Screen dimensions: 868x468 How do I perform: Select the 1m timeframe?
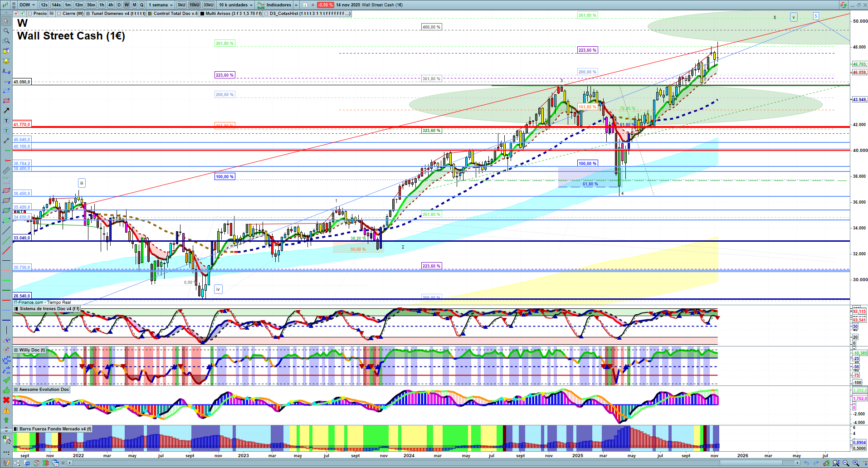pos(68,5)
